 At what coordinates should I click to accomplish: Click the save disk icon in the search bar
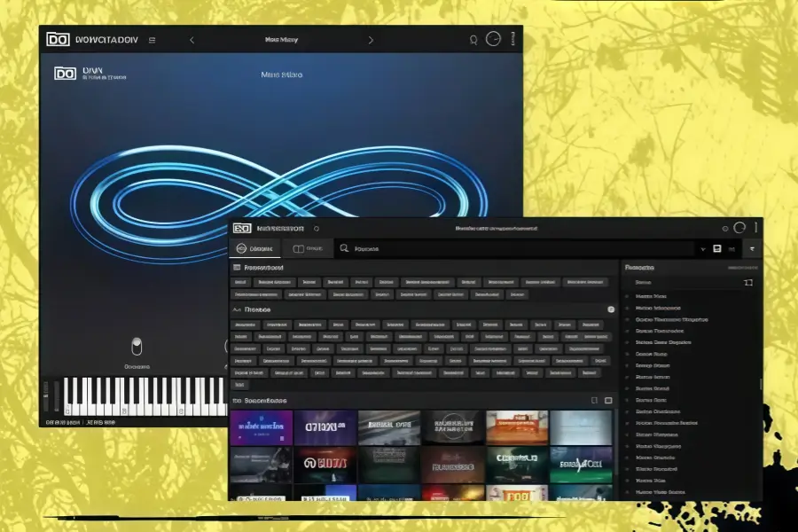(717, 248)
